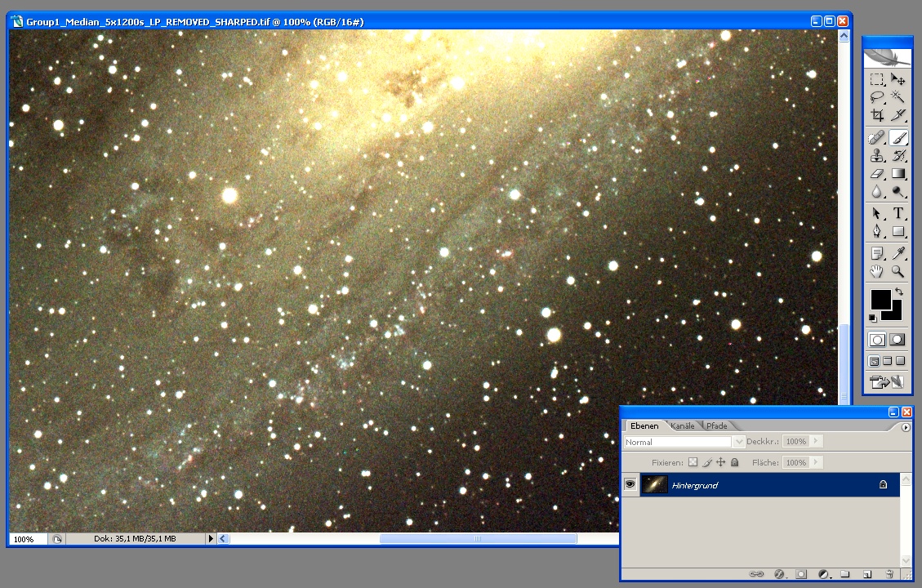The width and height of the screenshot is (922, 588).
Task: Select the Hand tool
Action: point(877,271)
